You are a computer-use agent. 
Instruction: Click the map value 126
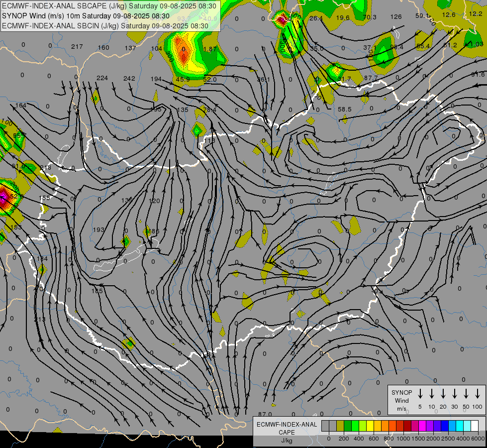coord(396,17)
